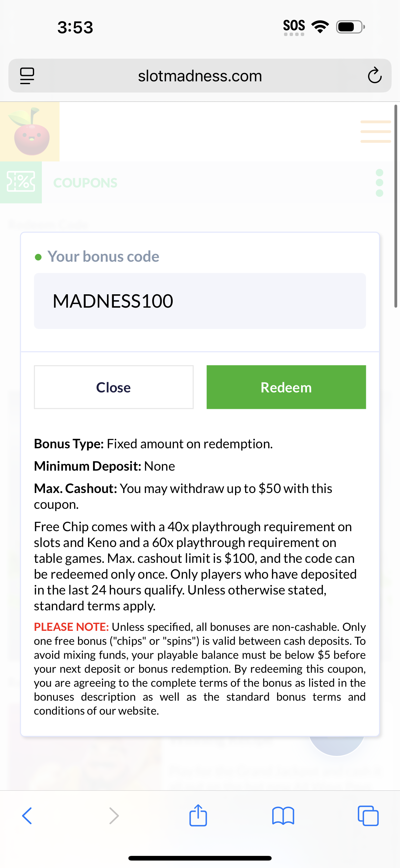The image size is (400, 868).
Task: Click the green Redeem button
Action: [x=286, y=387]
